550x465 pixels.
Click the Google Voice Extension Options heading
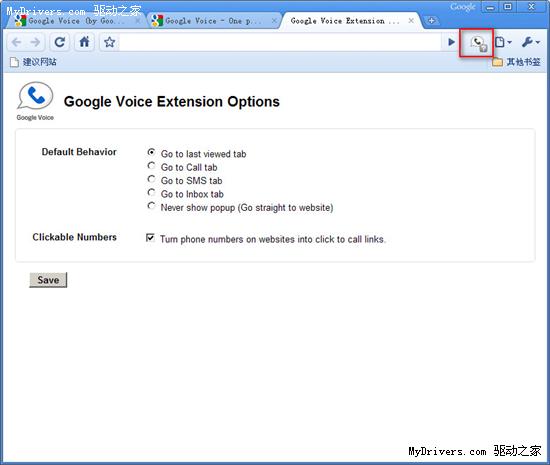point(172,102)
